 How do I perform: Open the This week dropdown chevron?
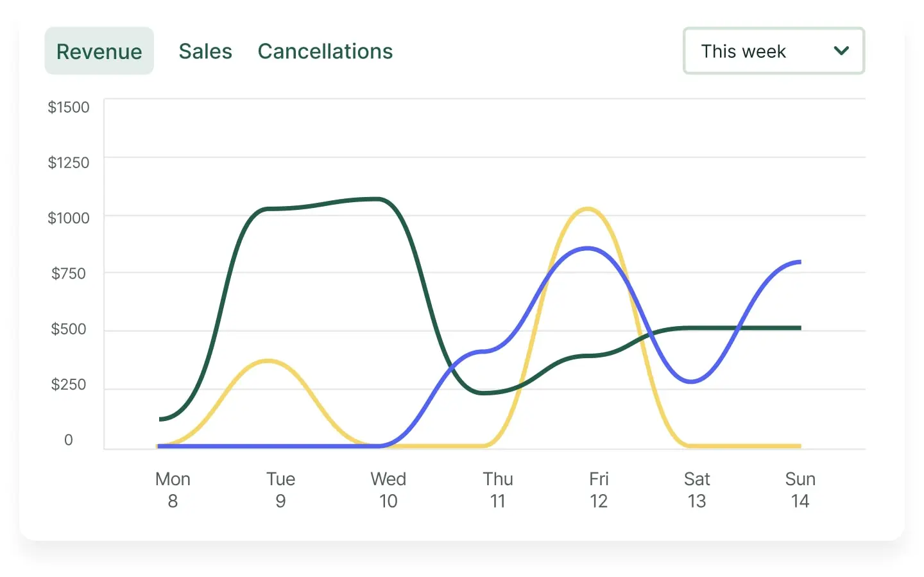pos(841,51)
